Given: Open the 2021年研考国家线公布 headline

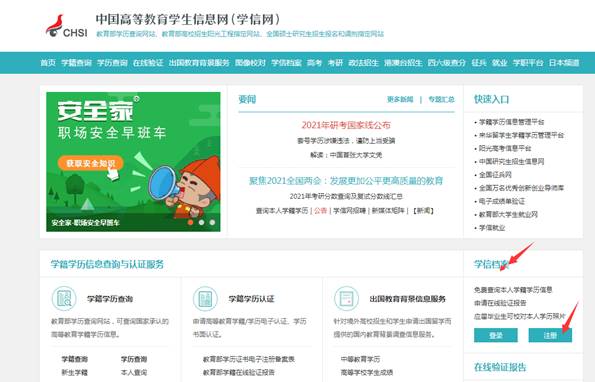Looking at the screenshot, I should 346,125.
